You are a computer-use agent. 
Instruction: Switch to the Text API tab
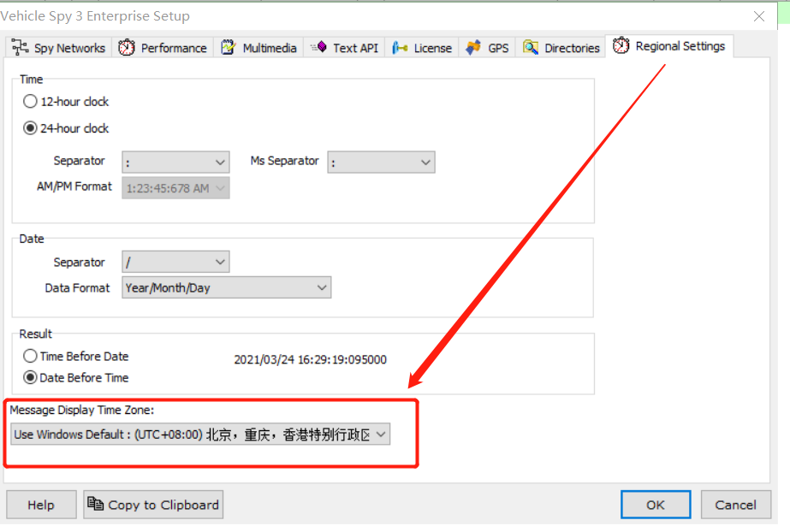(345, 48)
